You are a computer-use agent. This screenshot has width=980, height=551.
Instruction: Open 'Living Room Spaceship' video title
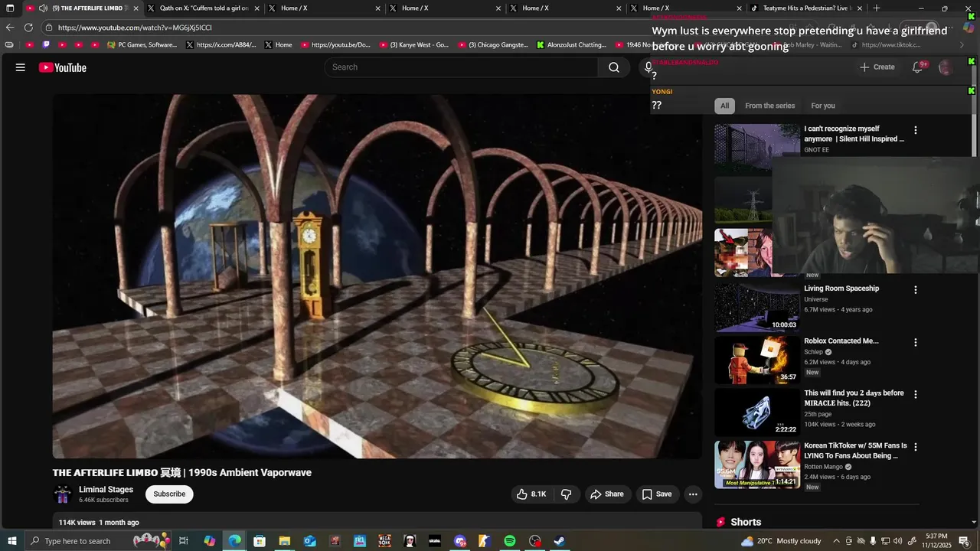pos(841,289)
